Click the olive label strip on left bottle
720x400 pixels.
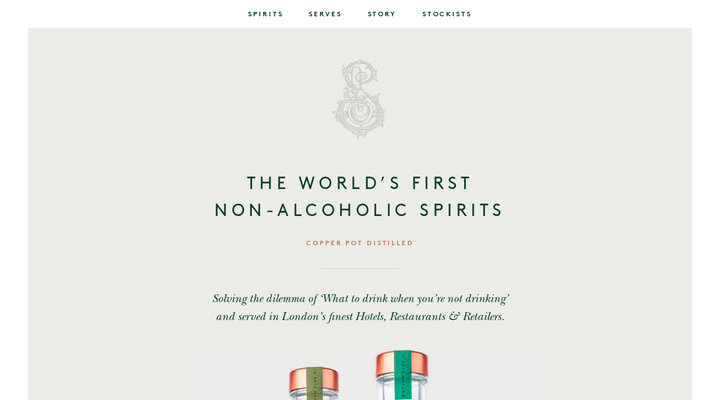click(314, 383)
